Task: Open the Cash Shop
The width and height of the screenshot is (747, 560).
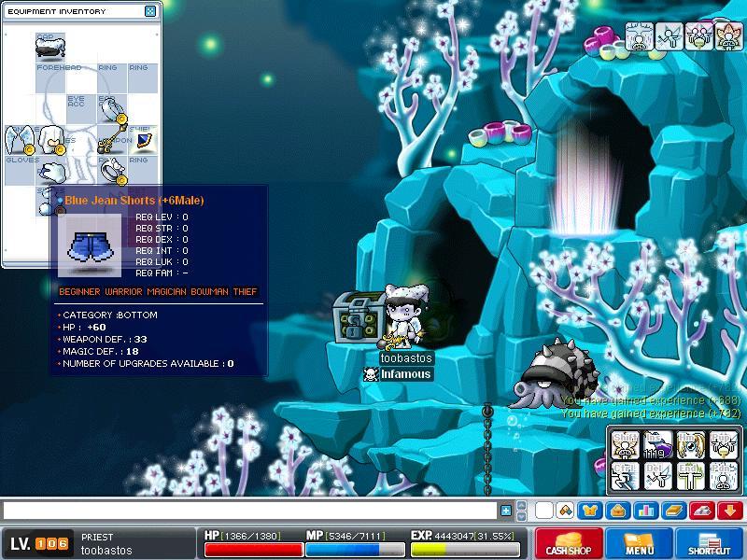Action: [569, 543]
